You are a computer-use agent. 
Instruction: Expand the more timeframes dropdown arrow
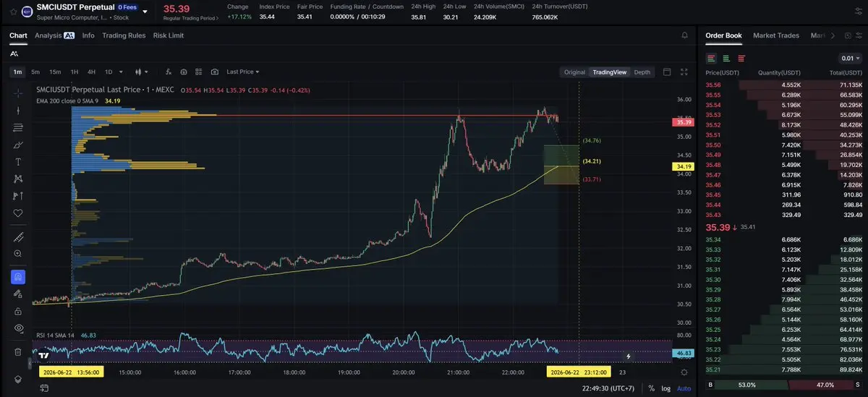click(x=121, y=72)
